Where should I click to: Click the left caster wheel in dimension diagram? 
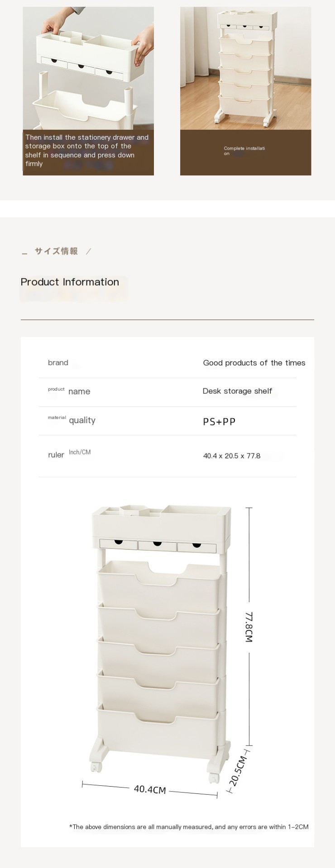(96, 767)
